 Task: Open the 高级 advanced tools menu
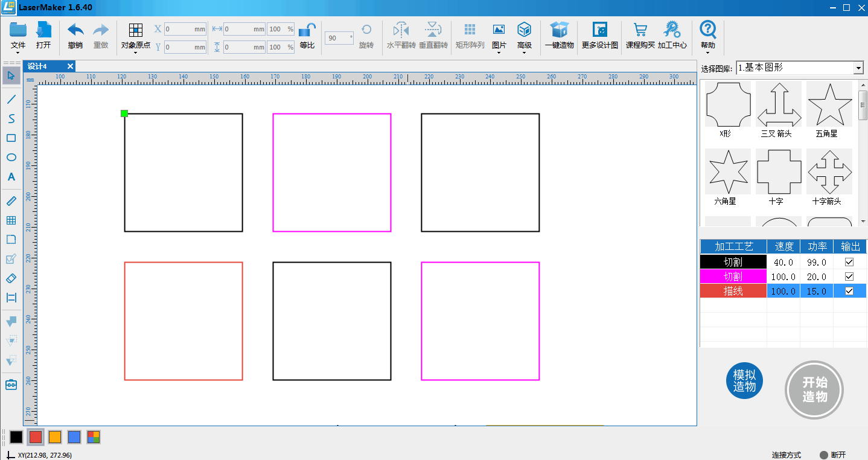click(x=524, y=30)
